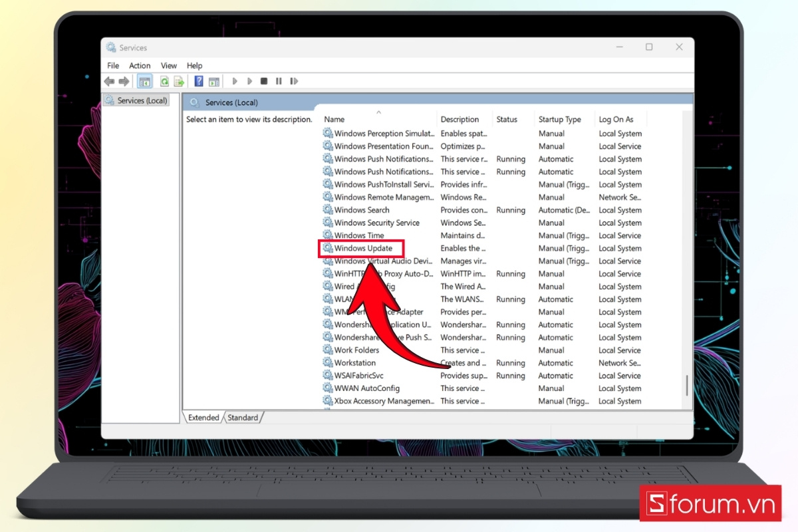Image resolution: width=798 pixels, height=532 pixels.
Task: Click the gear icon beside Windows Perception Simulation
Action: pyautogui.click(x=328, y=134)
